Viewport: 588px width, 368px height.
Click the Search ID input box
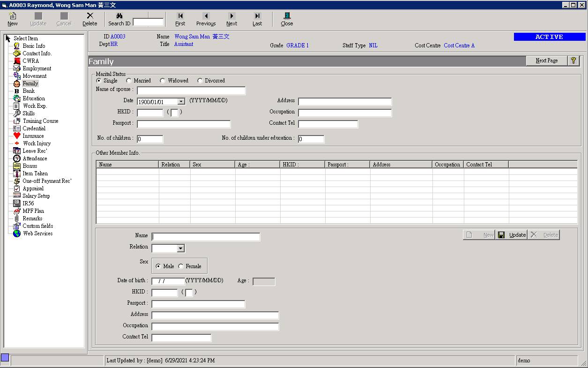[x=149, y=22]
